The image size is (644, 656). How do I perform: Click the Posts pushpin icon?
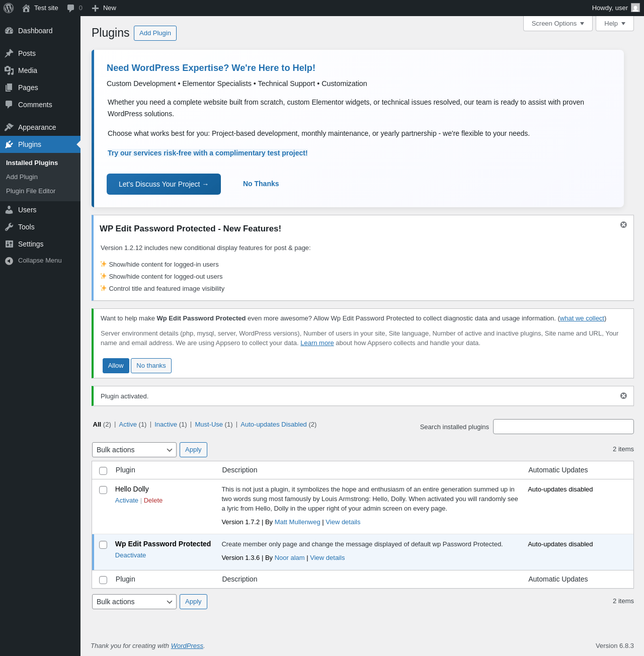pyautogui.click(x=9, y=53)
